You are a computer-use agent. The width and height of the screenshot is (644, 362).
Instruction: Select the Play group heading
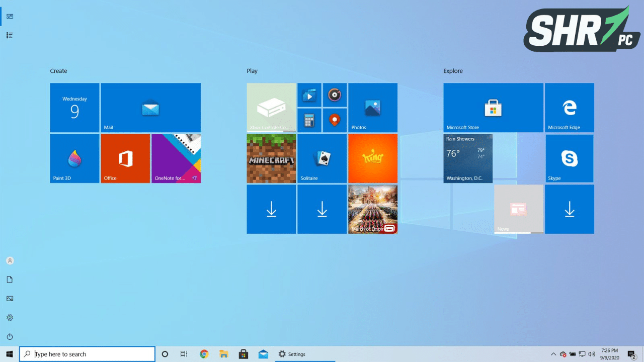(252, 71)
